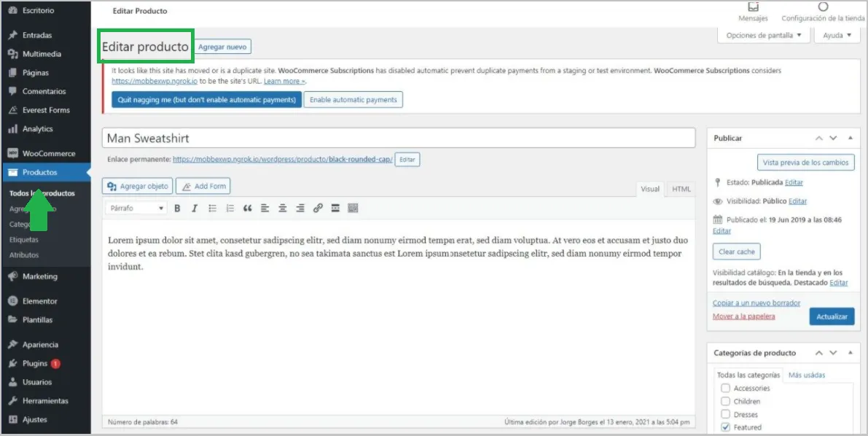This screenshot has height=436, width=868.
Task: Apply bold formatting in editor toolbar
Action: click(x=177, y=209)
